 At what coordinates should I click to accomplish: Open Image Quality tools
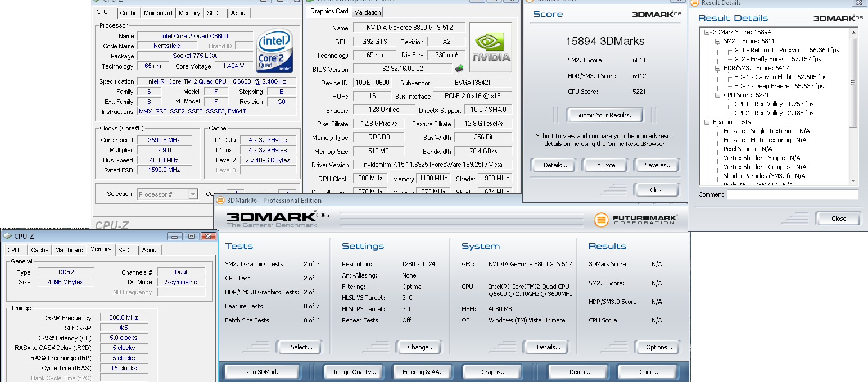tap(355, 372)
